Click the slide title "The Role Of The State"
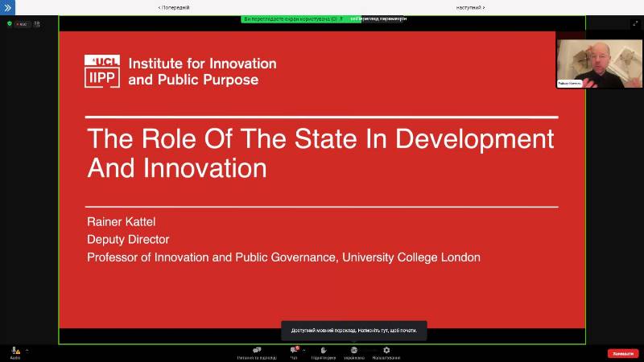 [x=320, y=153]
